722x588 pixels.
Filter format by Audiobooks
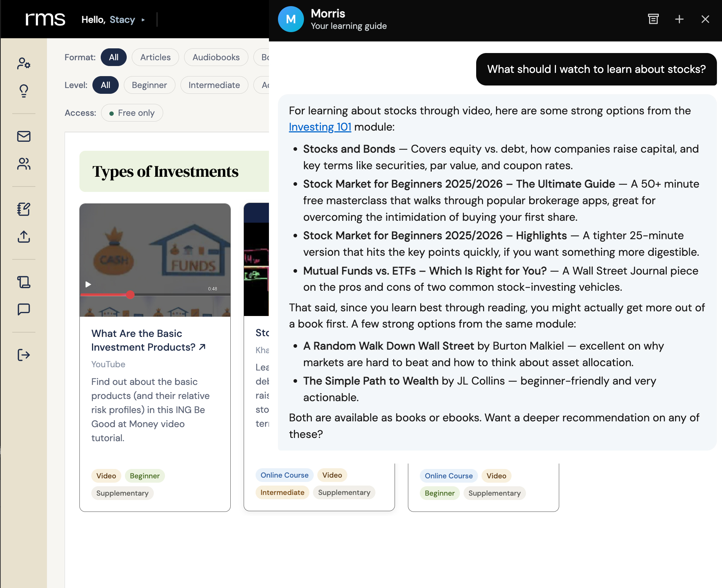[216, 57]
